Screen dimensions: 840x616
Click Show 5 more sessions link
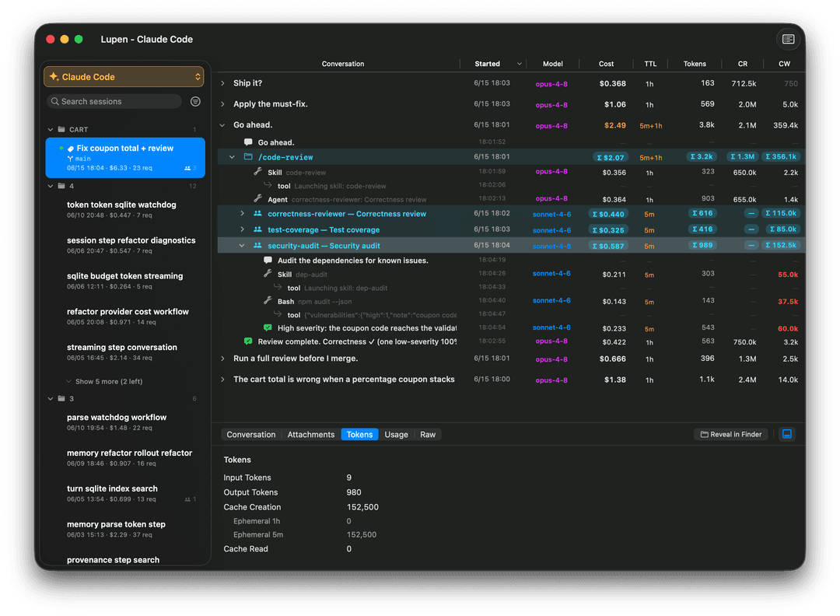(x=108, y=381)
